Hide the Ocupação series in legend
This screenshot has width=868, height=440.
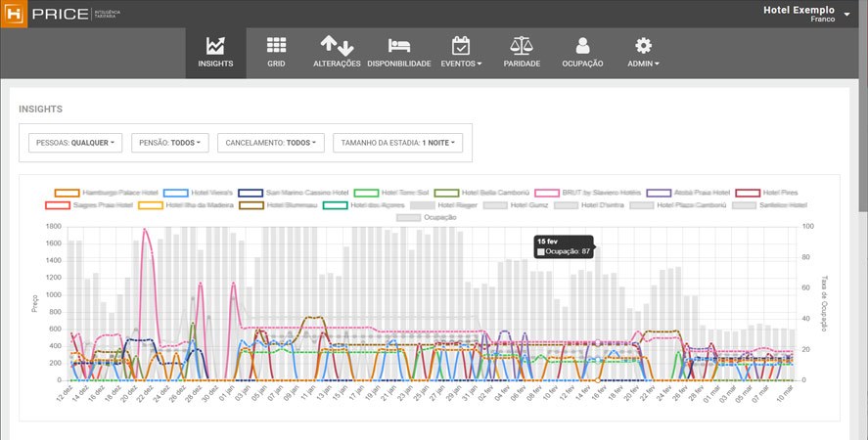tap(411, 217)
